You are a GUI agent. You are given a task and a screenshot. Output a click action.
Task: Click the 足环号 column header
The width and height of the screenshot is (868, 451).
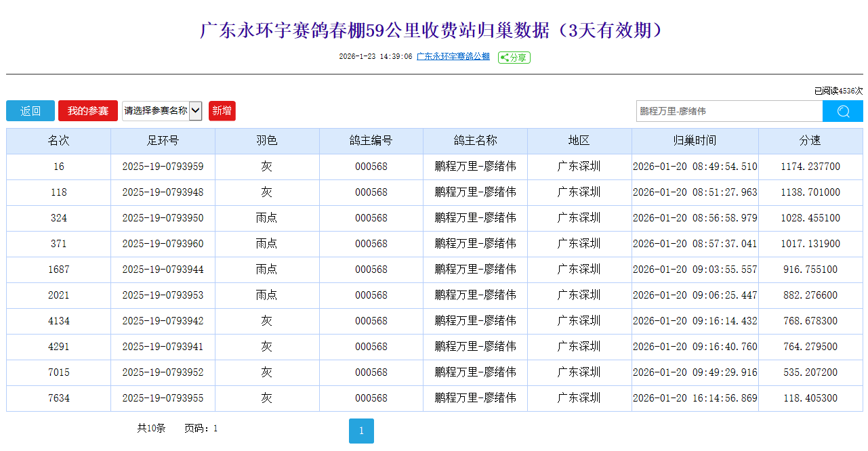163,141
